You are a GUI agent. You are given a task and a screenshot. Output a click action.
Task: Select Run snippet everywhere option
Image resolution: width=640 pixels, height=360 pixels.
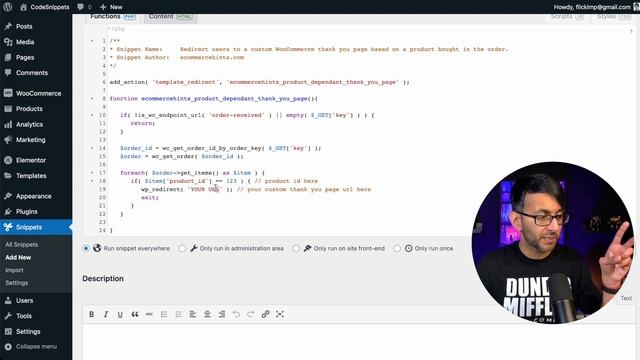(86, 249)
